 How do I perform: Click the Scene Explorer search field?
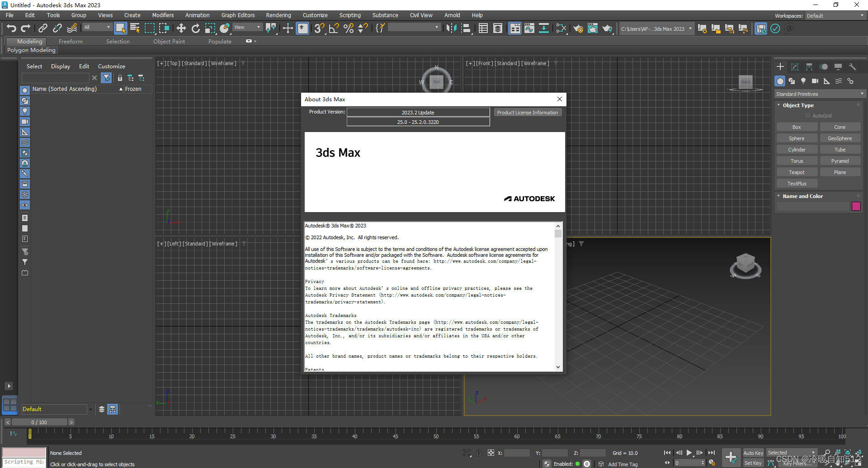[56, 78]
